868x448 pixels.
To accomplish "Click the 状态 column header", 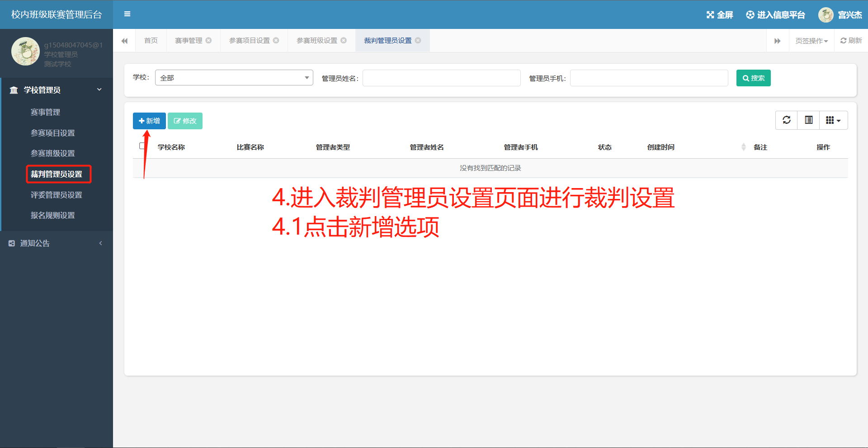I will [605, 147].
